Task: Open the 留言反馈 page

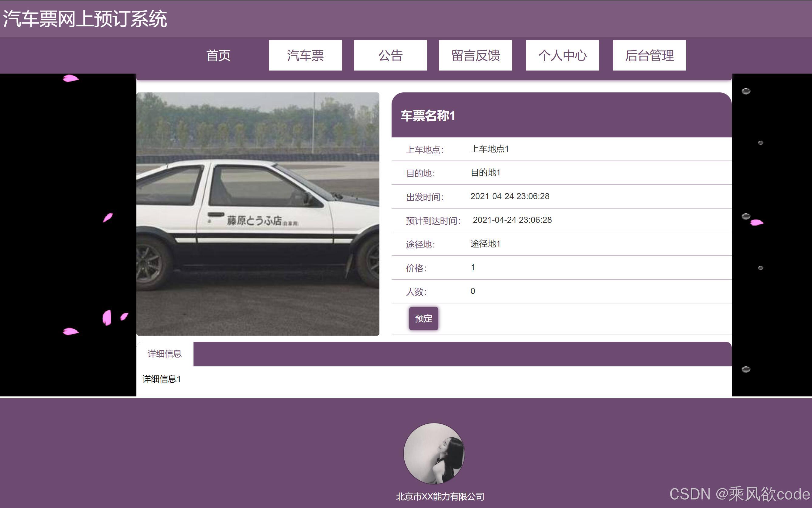Action: [x=475, y=55]
